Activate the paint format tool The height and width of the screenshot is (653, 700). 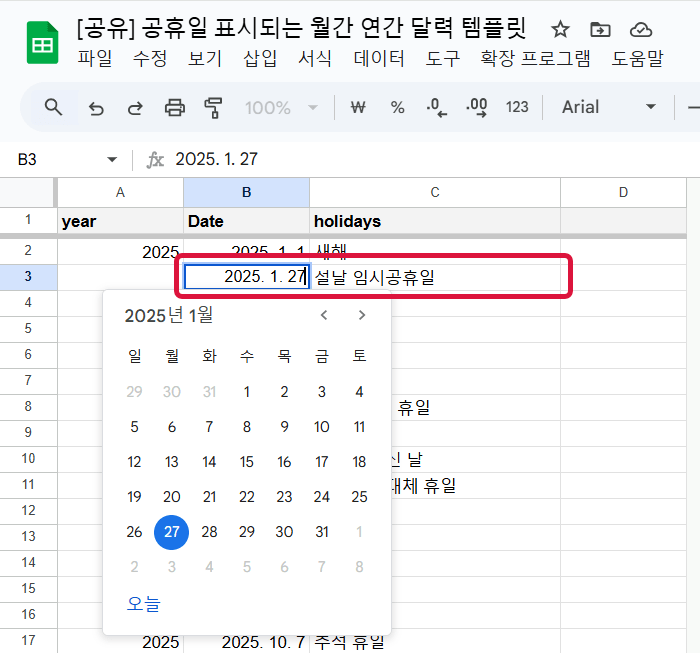coord(213,107)
